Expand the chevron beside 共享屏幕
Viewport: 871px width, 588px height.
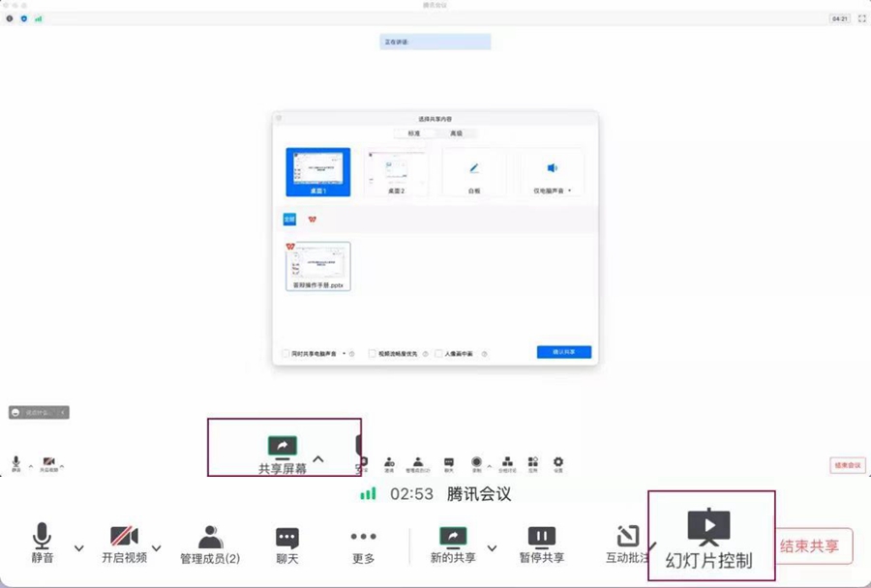coord(318,459)
